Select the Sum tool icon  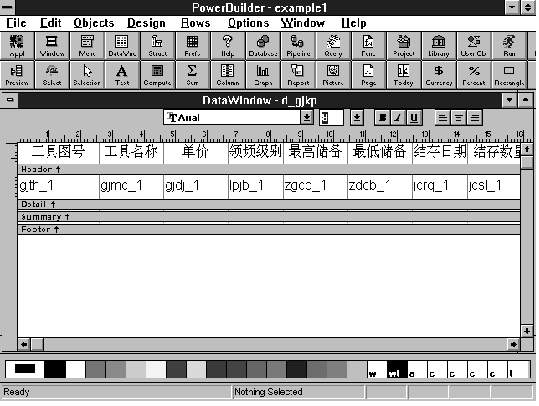192,75
